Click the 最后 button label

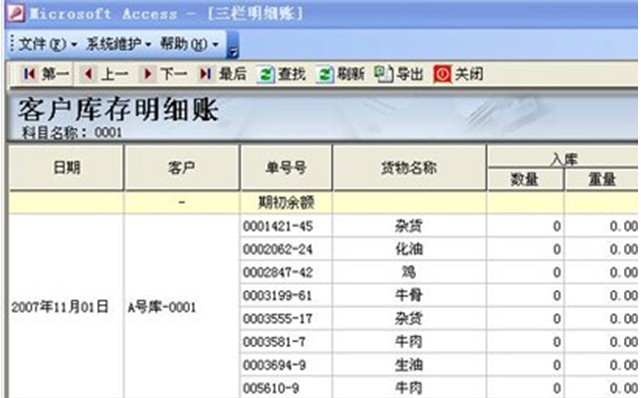coord(233,74)
